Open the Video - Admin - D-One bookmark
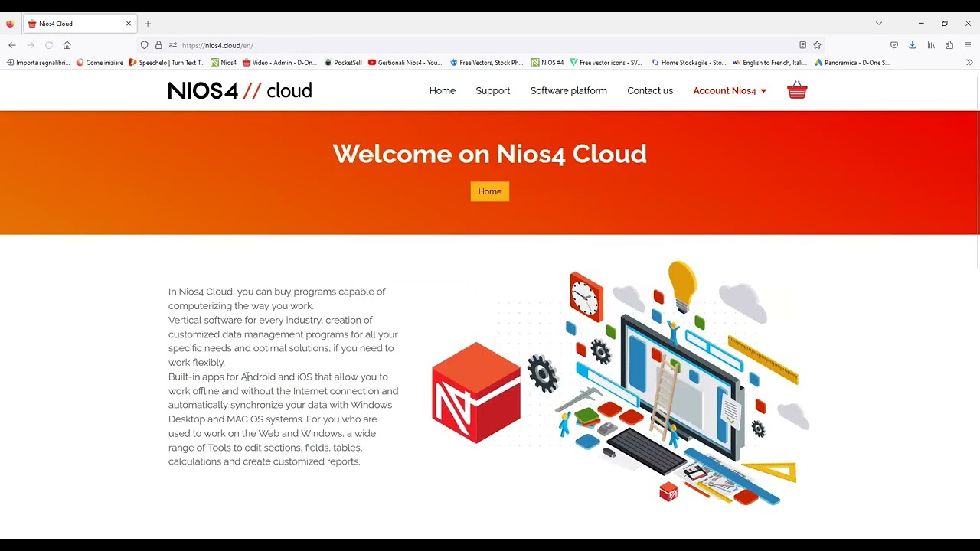Screen dimensions: 980x551 tap(279, 63)
